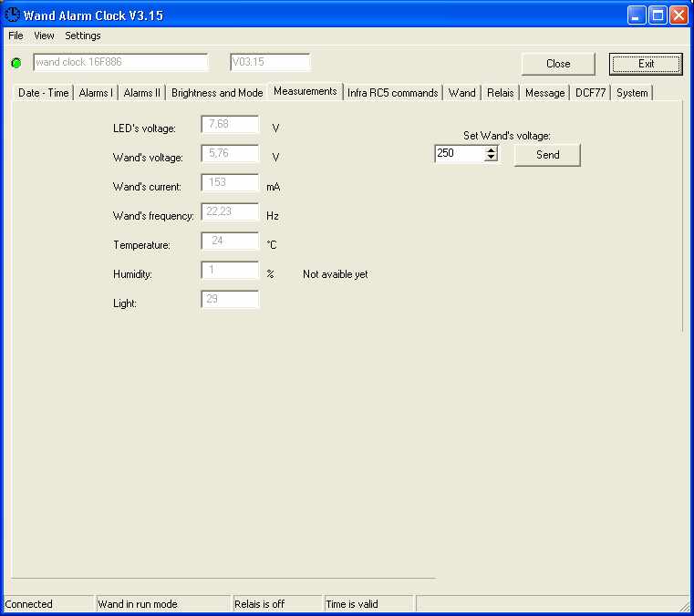Increase Wand's voltage with up arrow

pyautogui.click(x=491, y=150)
